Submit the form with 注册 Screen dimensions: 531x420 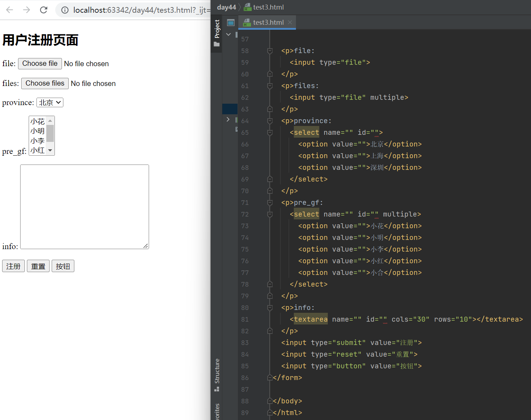point(13,266)
